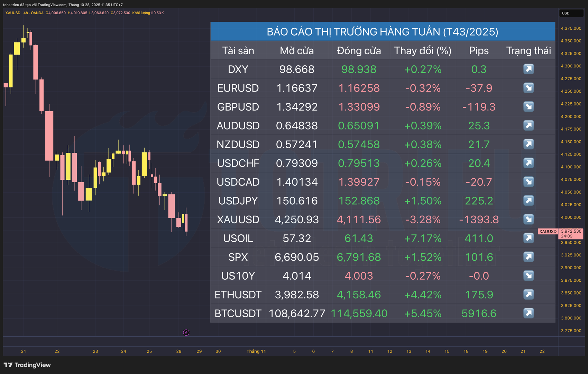Click the NZDUSD status arrow icon
Image resolution: width=588 pixels, height=374 pixels.
click(x=529, y=144)
